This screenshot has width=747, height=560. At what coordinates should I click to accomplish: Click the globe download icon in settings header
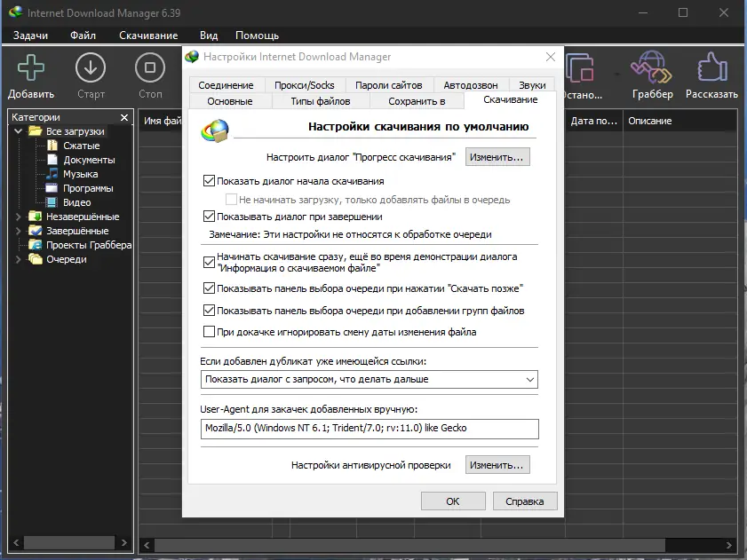(215, 130)
